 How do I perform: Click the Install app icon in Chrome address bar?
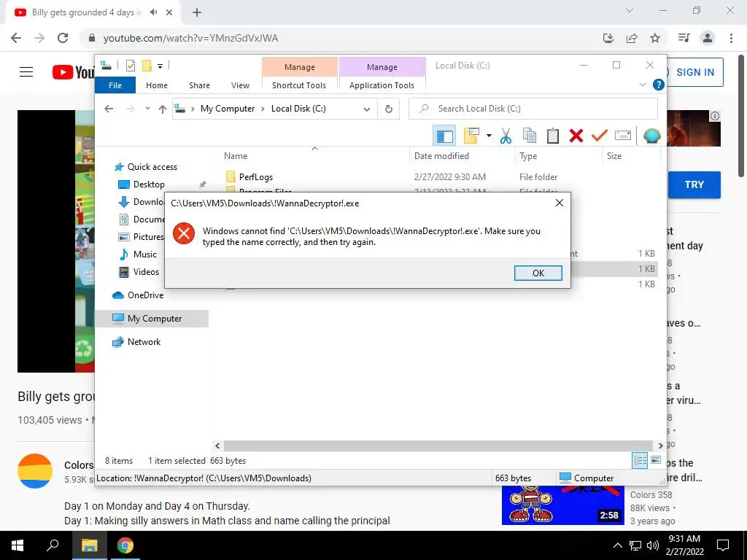point(608,38)
